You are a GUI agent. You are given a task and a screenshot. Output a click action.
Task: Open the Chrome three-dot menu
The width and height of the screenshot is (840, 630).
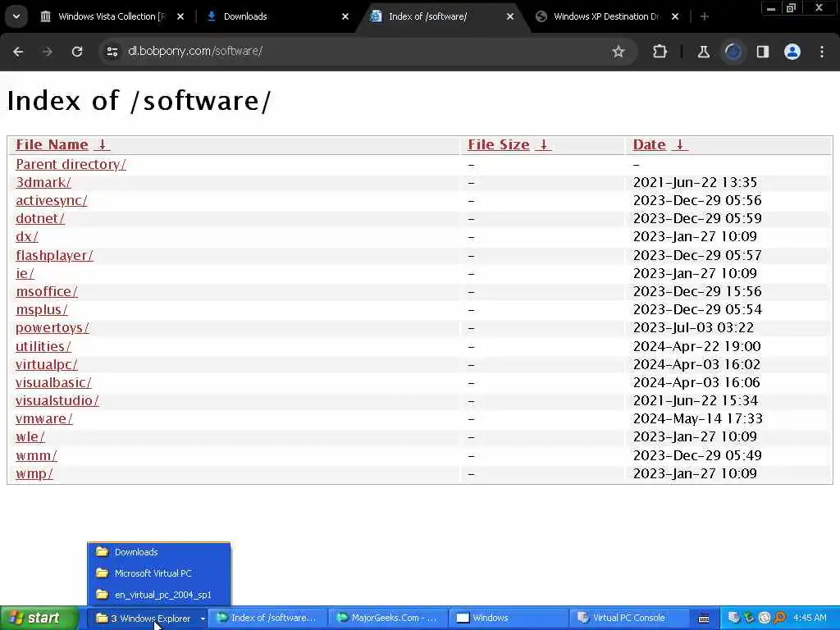822,52
